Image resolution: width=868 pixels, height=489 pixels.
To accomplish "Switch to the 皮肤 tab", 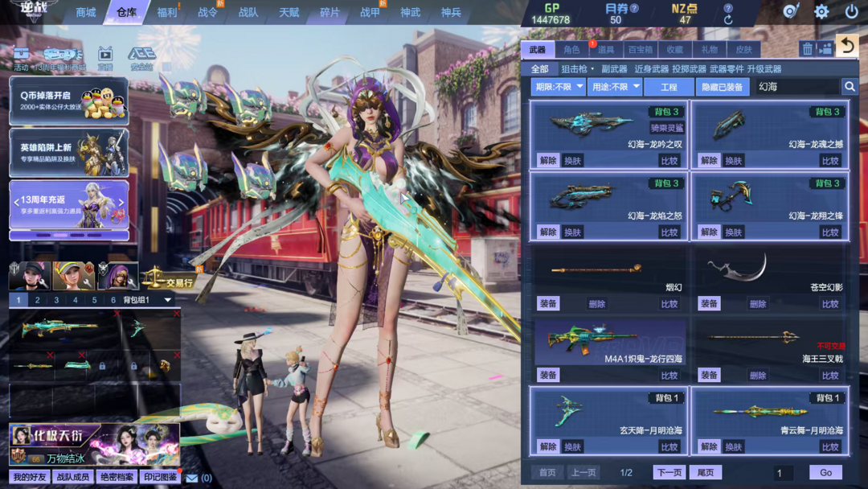I will tap(743, 49).
